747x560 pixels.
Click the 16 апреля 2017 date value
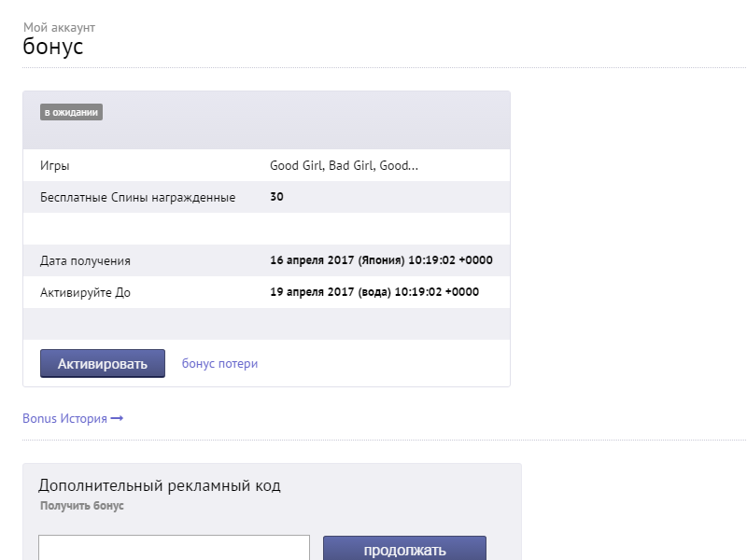[381, 261]
